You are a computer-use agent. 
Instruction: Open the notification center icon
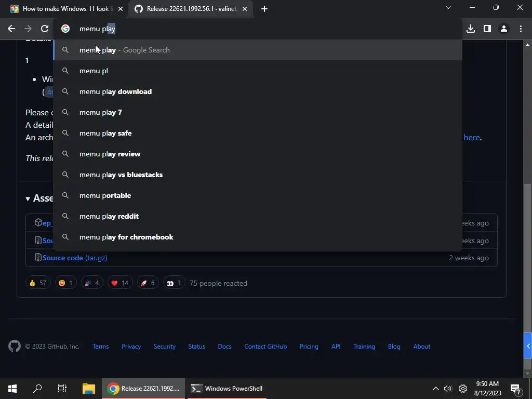516,389
